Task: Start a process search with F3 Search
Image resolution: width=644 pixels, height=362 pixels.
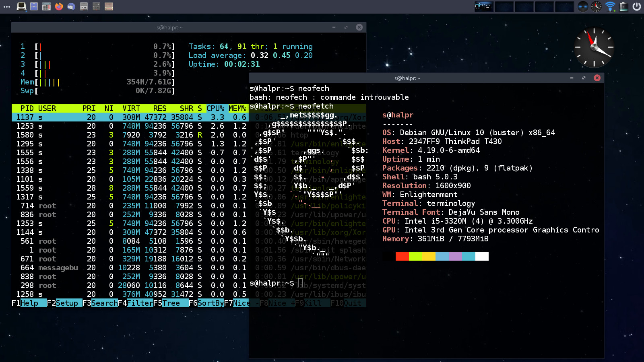Action: point(101,303)
